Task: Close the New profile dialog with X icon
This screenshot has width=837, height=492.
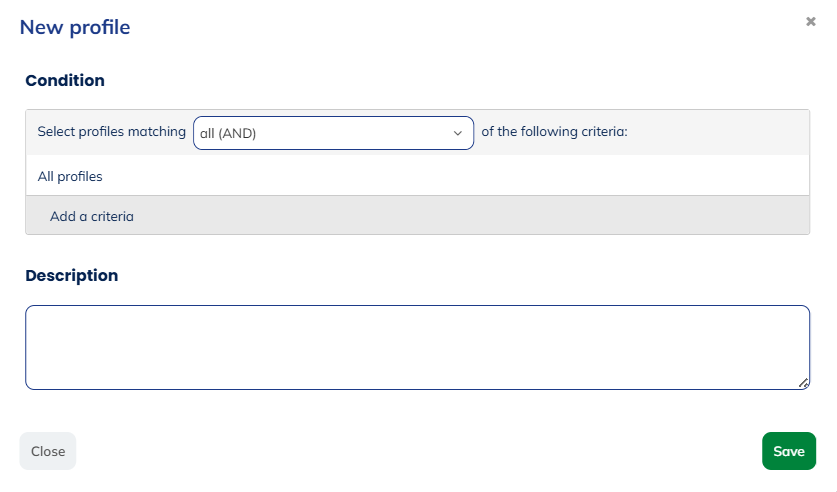Action: coord(811,21)
